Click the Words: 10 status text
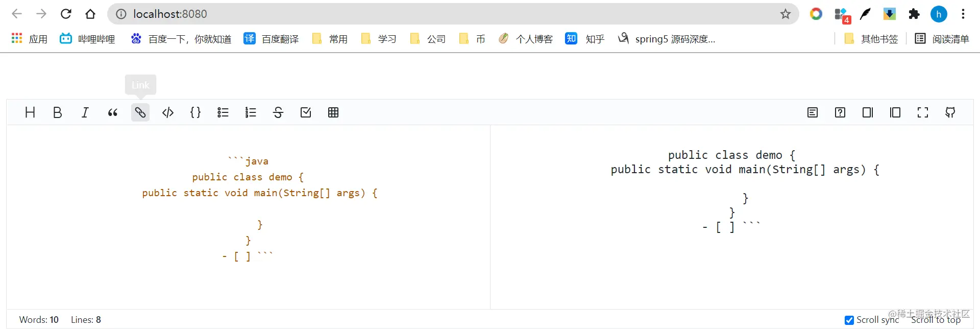The image size is (980, 329). pyautogui.click(x=39, y=320)
